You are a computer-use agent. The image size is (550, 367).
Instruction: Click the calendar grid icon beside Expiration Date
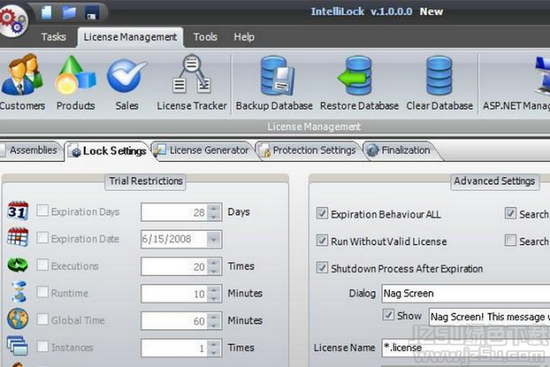tap(18, 237)
